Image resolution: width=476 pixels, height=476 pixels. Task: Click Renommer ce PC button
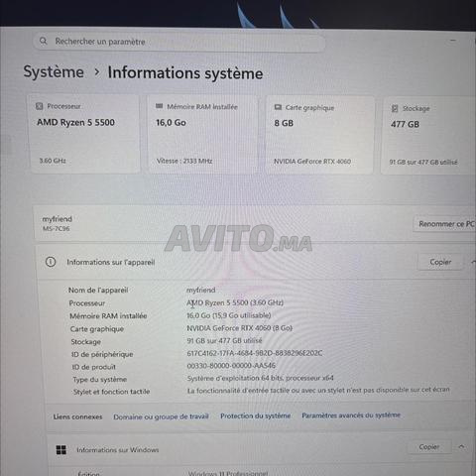(446, 224)
